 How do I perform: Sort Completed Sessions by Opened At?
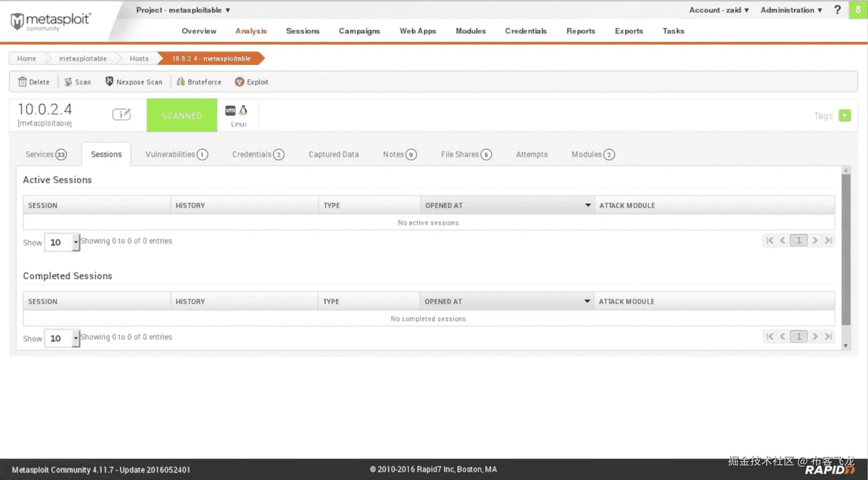507,302
